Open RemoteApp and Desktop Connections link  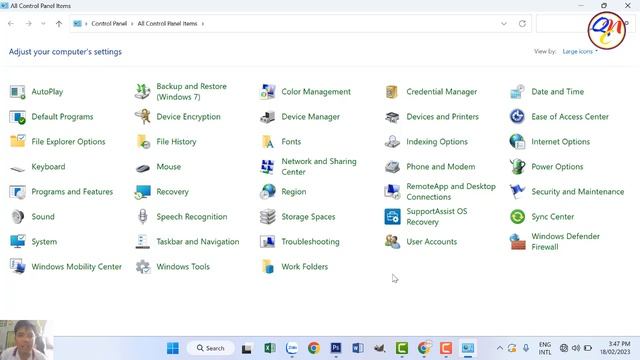[451, 191]
